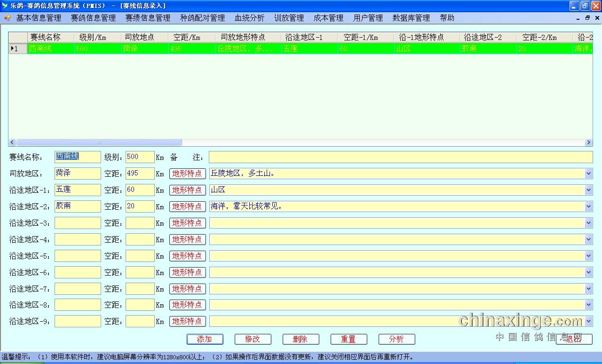Open the 赛绩信息管理 menu

pyautogui.click(x=148, y=18)
